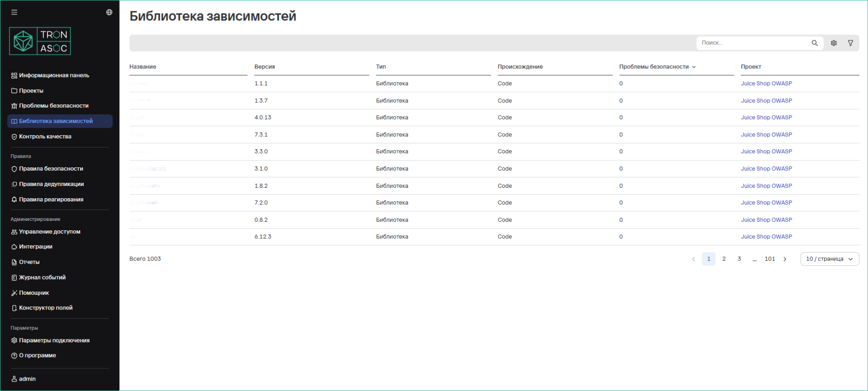The height and width of the screenshot is (391, 868).
Task: Open Информационная панель menu item
Action: 53,75
